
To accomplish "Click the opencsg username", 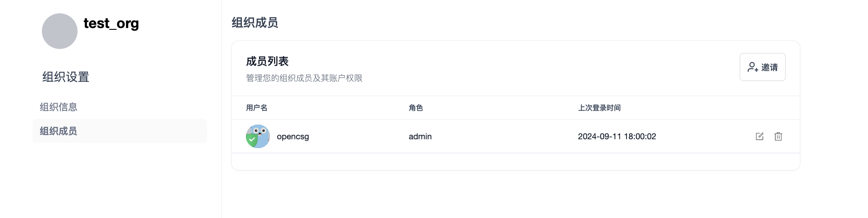I will click(x=293, y=137).
